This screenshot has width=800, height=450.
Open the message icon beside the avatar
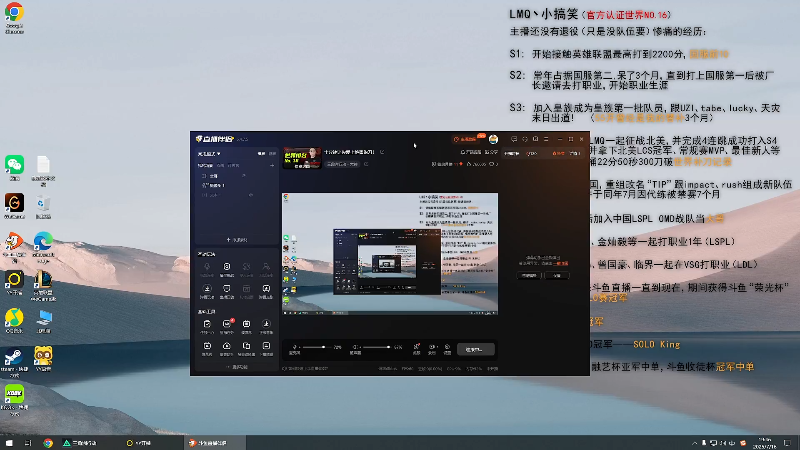point(514,139)
